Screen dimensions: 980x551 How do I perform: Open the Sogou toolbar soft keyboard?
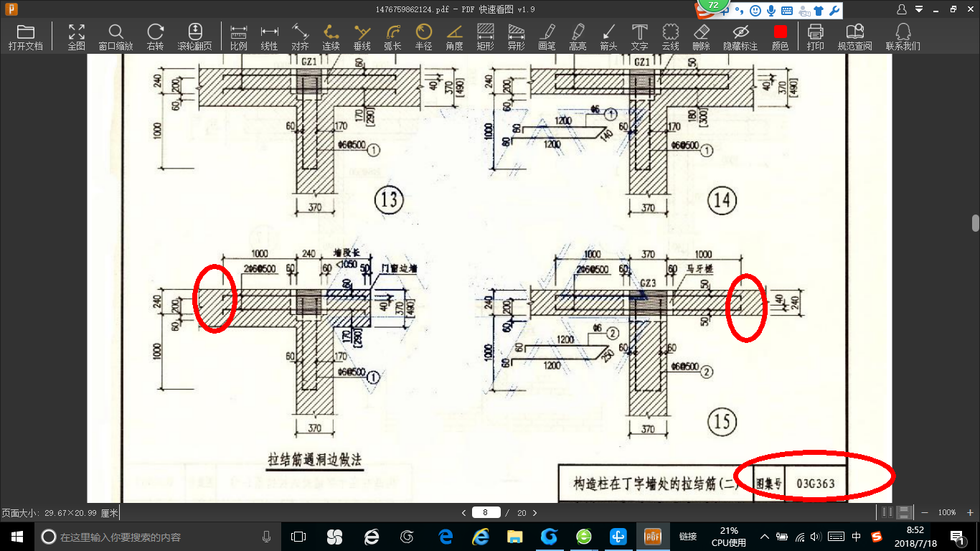(787, 11)
